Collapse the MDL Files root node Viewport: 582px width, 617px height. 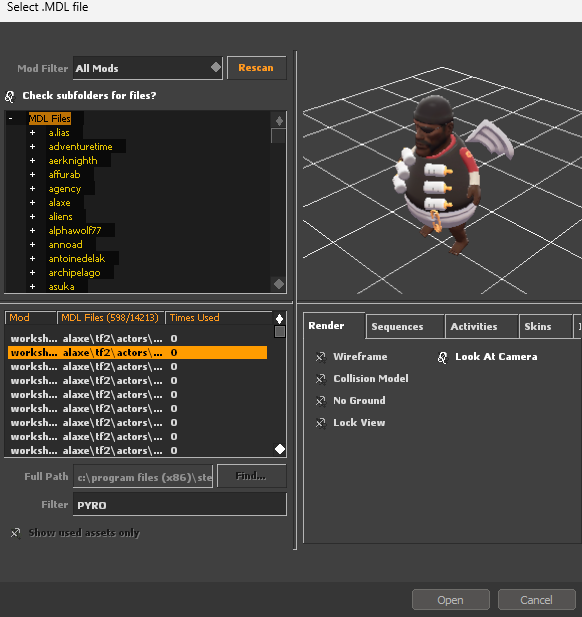(11, 118)
